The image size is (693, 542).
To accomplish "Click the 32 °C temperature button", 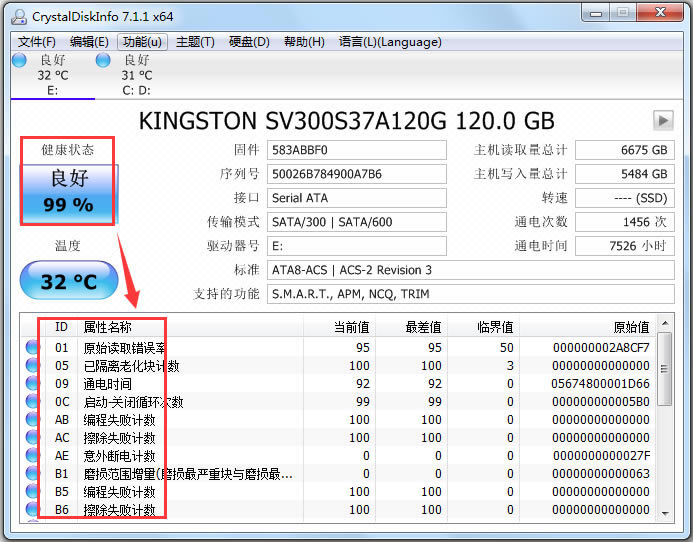I will [x=68, y=282].
